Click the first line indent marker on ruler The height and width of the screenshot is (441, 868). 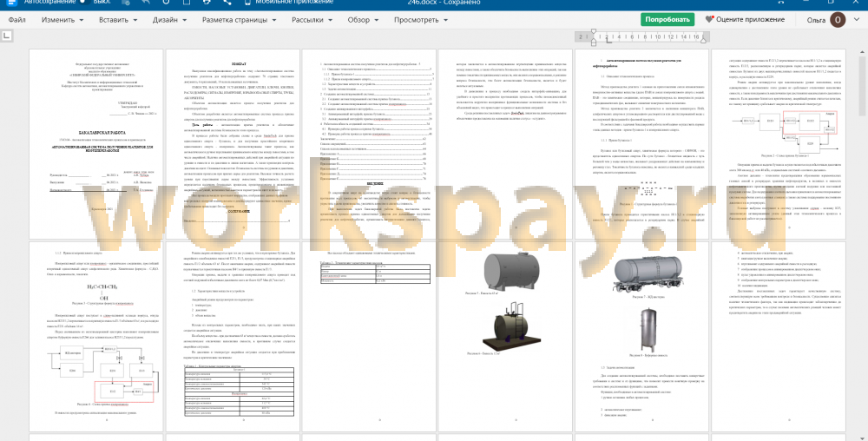point(594,33)
